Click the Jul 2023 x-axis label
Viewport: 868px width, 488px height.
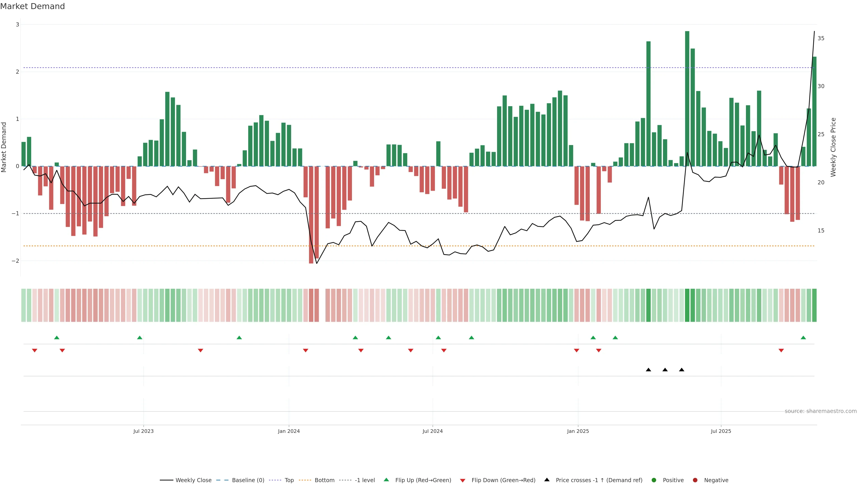(x=143, y=431)
